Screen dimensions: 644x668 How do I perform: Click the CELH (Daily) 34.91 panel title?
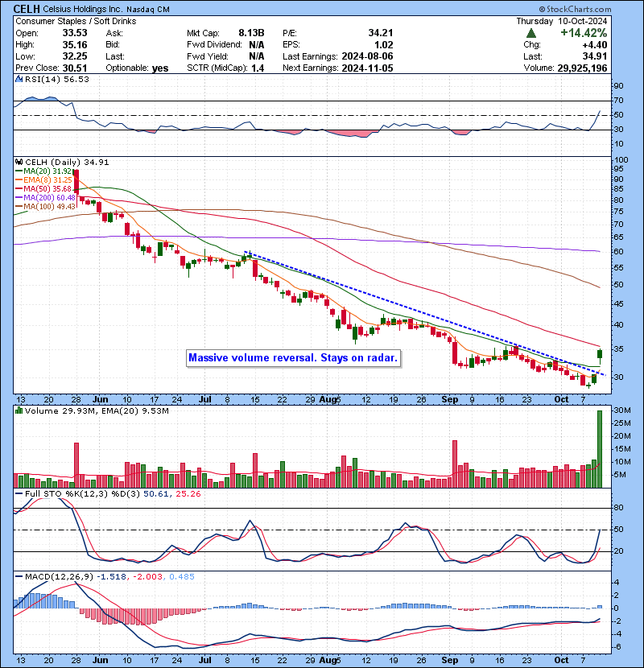[x=67, y=163]
